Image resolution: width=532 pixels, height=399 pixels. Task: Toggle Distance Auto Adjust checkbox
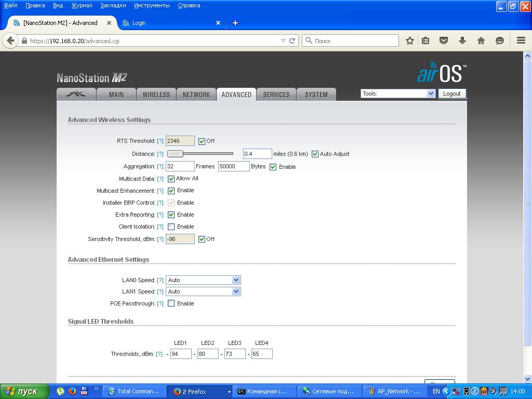pyautogui.click(x=315, y=154)
